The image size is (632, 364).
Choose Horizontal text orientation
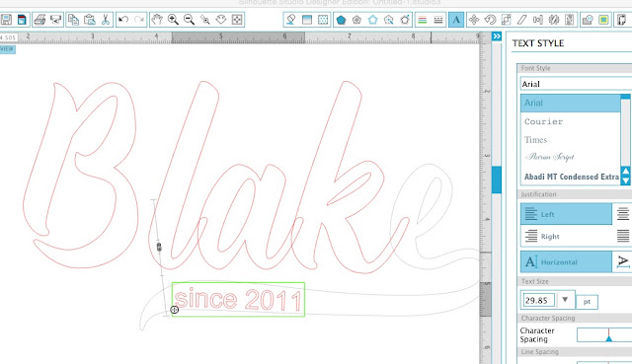point(566,261)
